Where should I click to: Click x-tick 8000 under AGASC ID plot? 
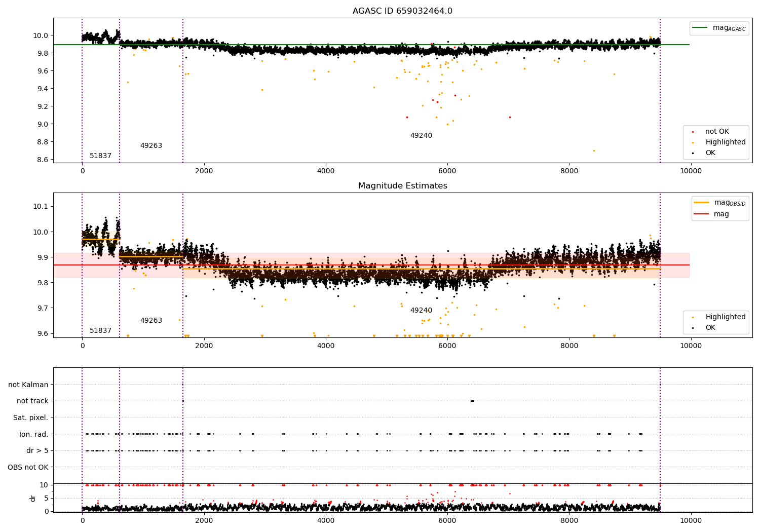[569, 171]
